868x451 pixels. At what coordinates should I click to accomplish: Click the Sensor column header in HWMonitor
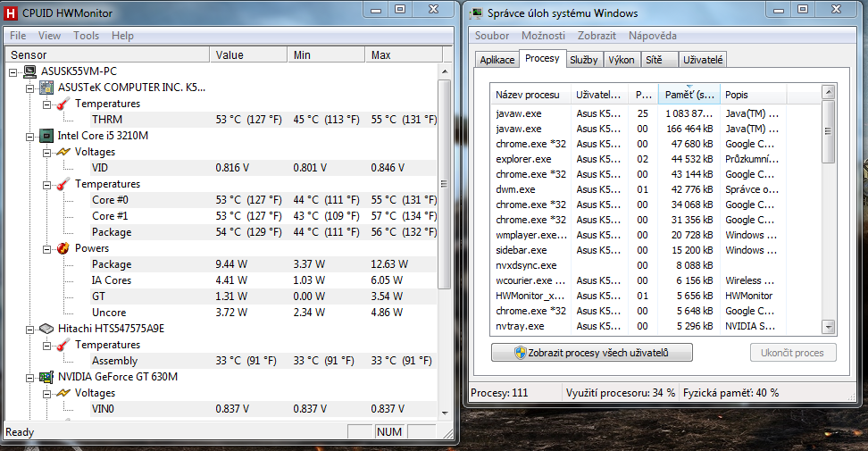(x=107, y=54)
